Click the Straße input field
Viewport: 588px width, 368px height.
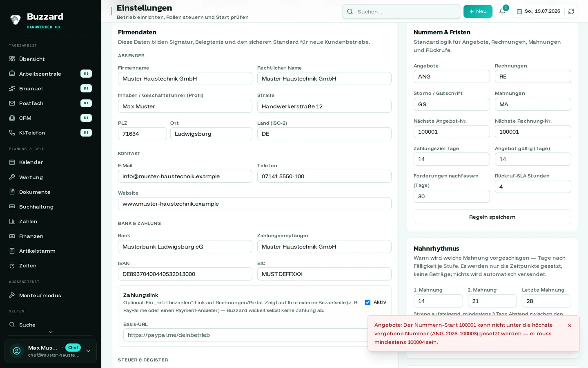[x=324, y=106]
